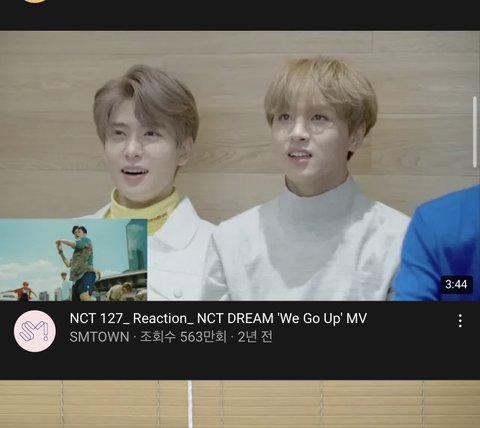Tap the partial yellow avatar at top
The height and width of the screenshot is (428, 480).
pyautogui.click(x=35, y=1)
